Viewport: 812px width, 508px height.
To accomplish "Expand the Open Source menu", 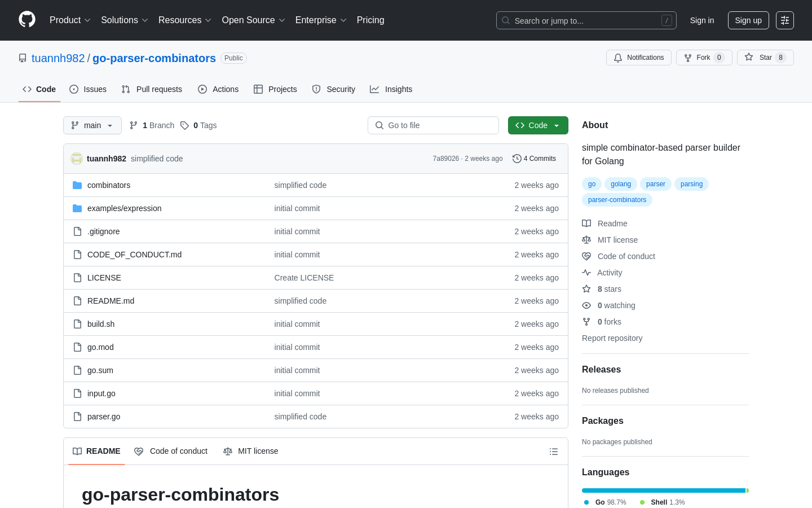I will (x=254, y=20).
